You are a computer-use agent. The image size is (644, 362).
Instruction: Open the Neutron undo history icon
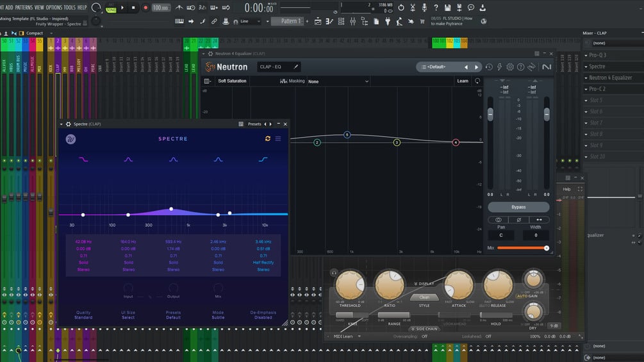tap(489, 67)
